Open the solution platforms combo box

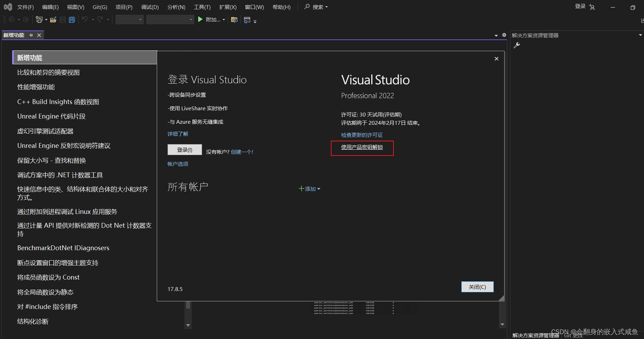tap(170, 20)
